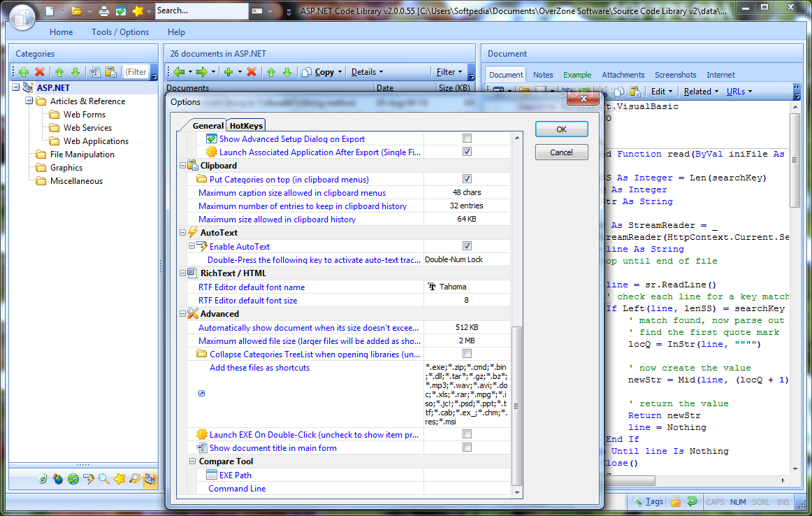Click the open folder icon in title bar
The height and width of the screenshot is (516, 812).
point(77,10)
